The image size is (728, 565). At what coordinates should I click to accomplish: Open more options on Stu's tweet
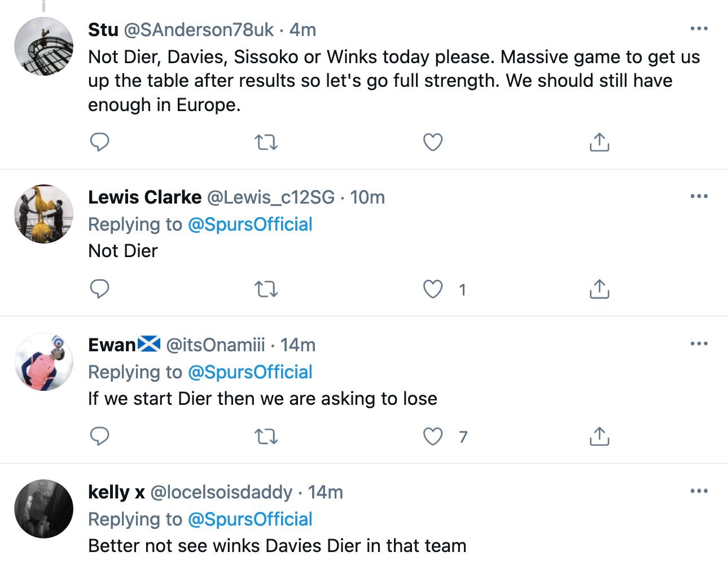tap(699, 29)
